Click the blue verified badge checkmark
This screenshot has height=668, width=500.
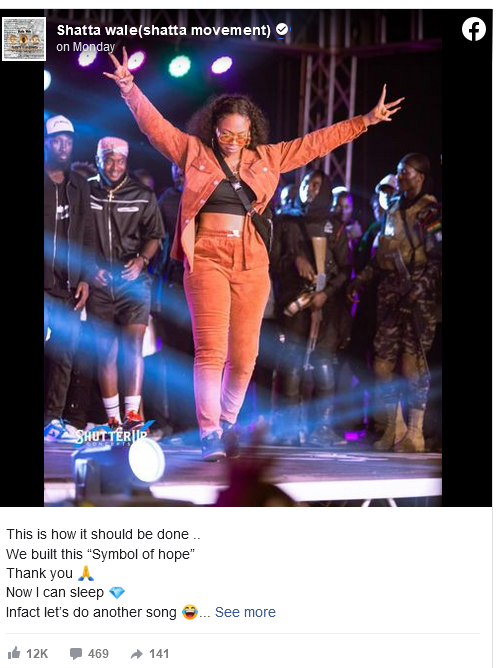click(282, 30)
